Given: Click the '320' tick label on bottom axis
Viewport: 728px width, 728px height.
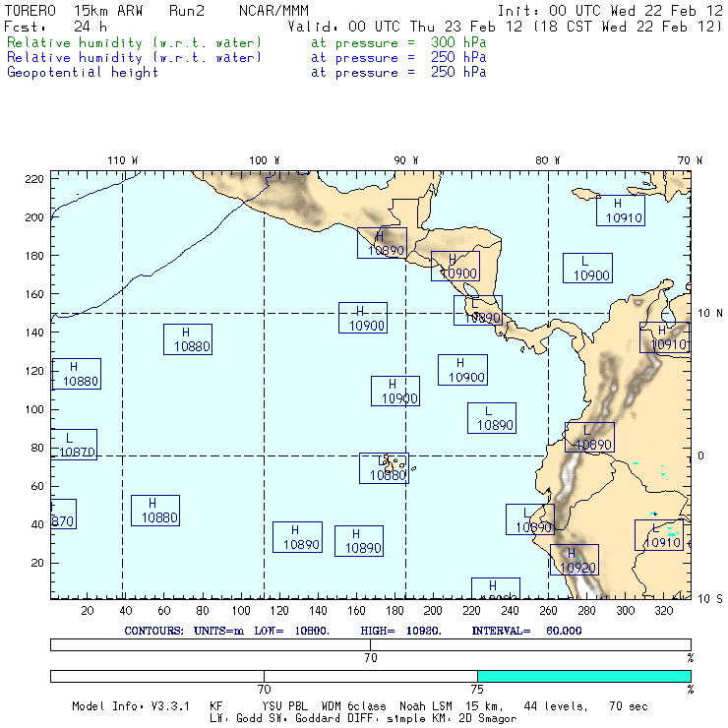Looking at the screenshot, I should pyautogui.click(x=663, y=611).
